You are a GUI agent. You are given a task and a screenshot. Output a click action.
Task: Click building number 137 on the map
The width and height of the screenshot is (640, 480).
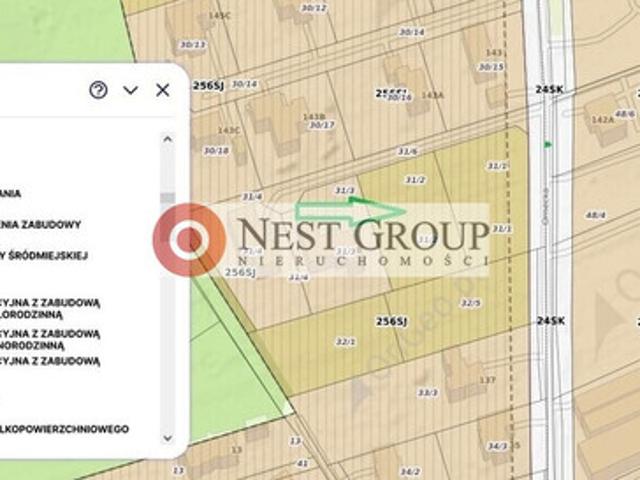[x=487, y=380]
